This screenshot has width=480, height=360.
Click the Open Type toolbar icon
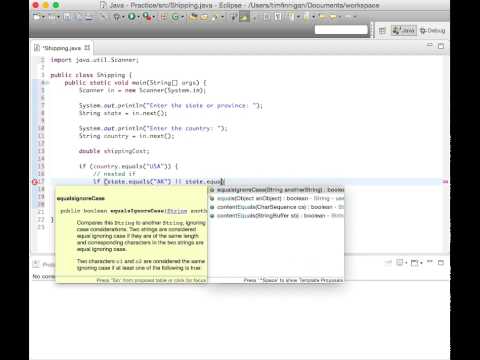click(x=194, y=16)
